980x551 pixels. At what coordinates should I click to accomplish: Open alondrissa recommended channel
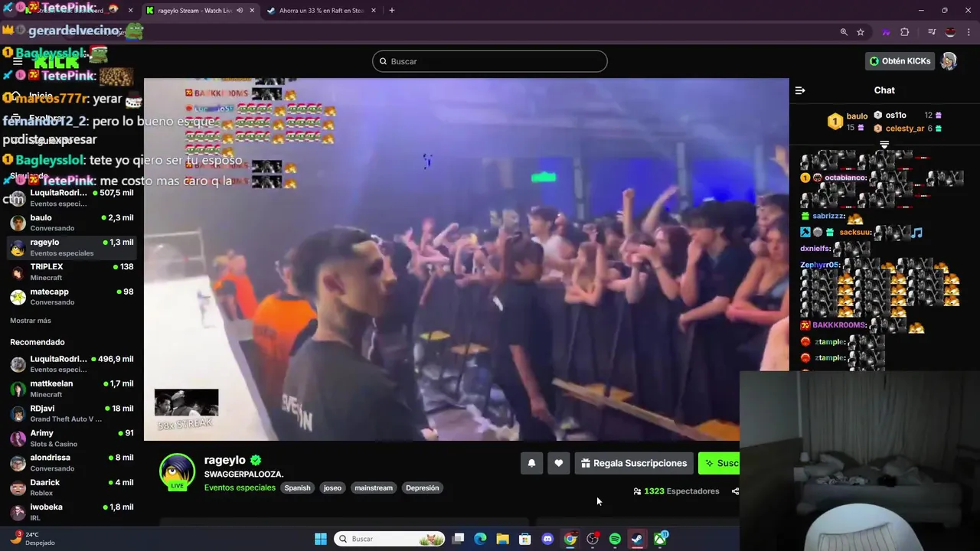pyautogui.click(x=72, y=463)
